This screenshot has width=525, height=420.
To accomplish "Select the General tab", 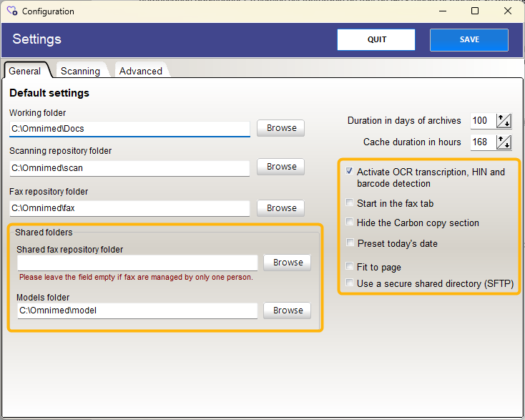I will click(x=25, y=71).
